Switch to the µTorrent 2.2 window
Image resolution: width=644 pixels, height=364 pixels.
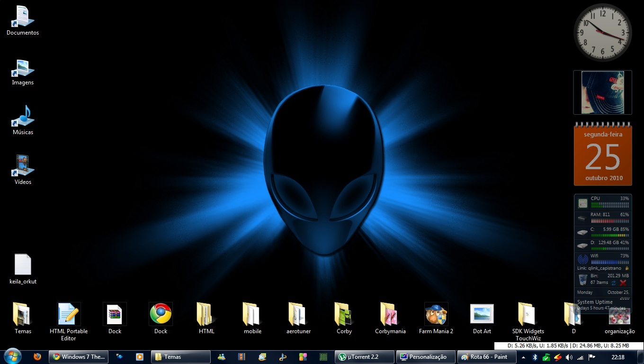point(364,357)
